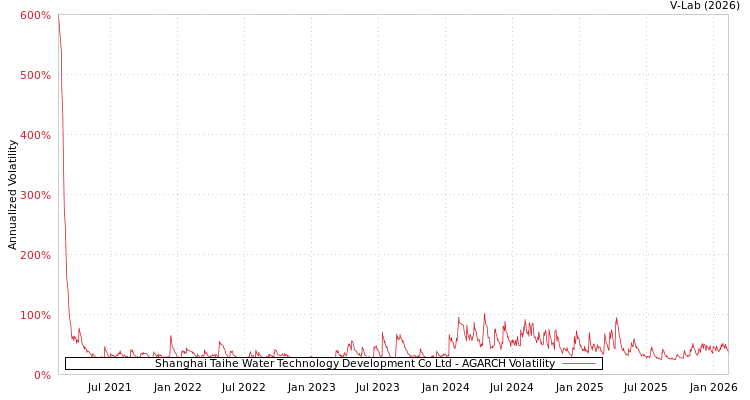This screenshot has height=400, width=750.
Task: Select the Jan 2025 x-axis label
Action: tap(579, 388)
